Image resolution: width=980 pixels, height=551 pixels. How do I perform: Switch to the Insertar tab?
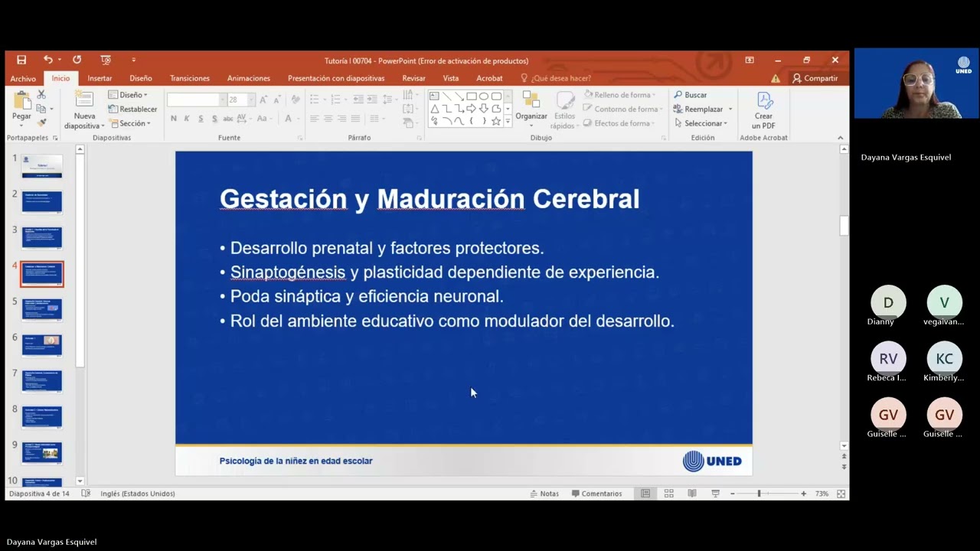coord(100,78)
